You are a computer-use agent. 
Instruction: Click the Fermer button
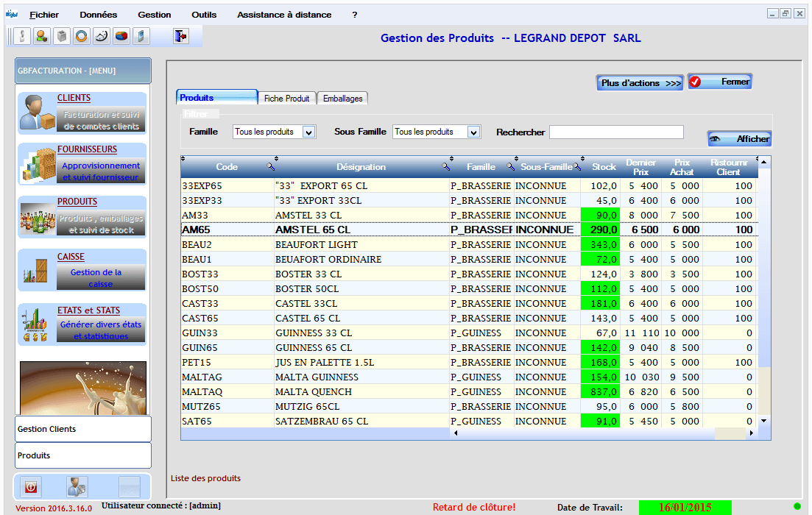coord(719,82)
